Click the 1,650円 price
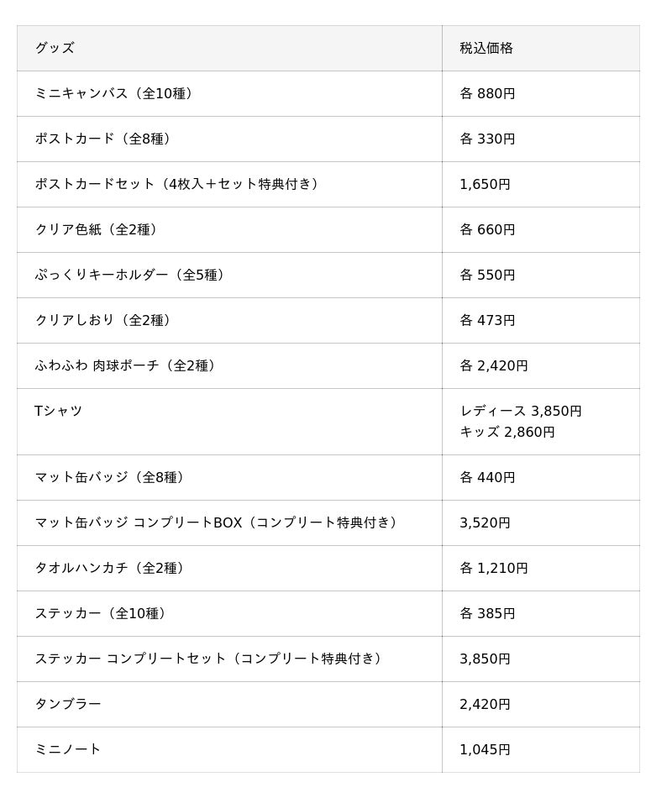This screenshot has width=672, height=798. [485, 184]
